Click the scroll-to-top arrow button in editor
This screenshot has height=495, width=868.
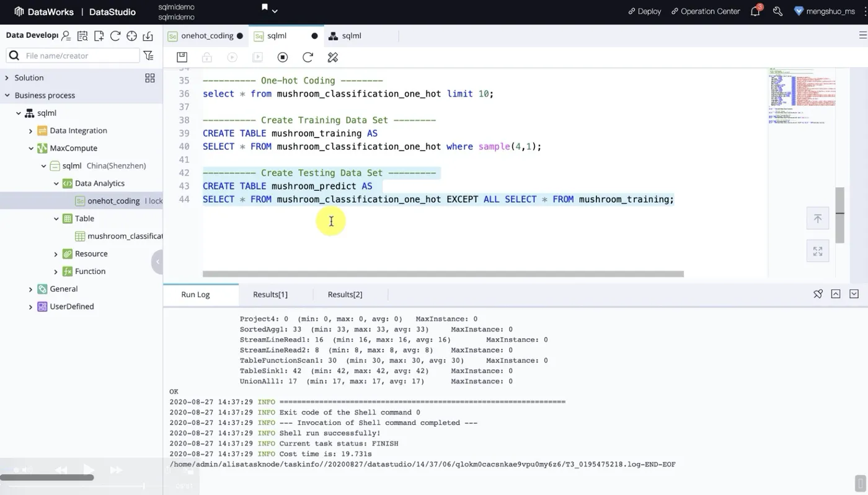tap(818, 218)
